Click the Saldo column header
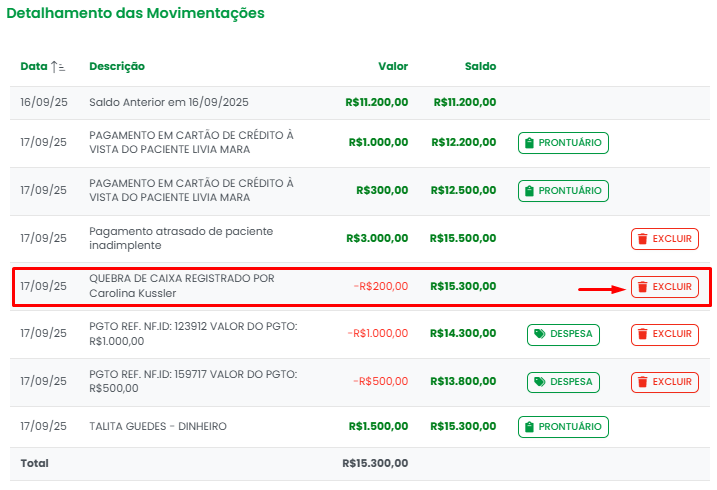This screenshot has height=490, width=717. (480, 67)
